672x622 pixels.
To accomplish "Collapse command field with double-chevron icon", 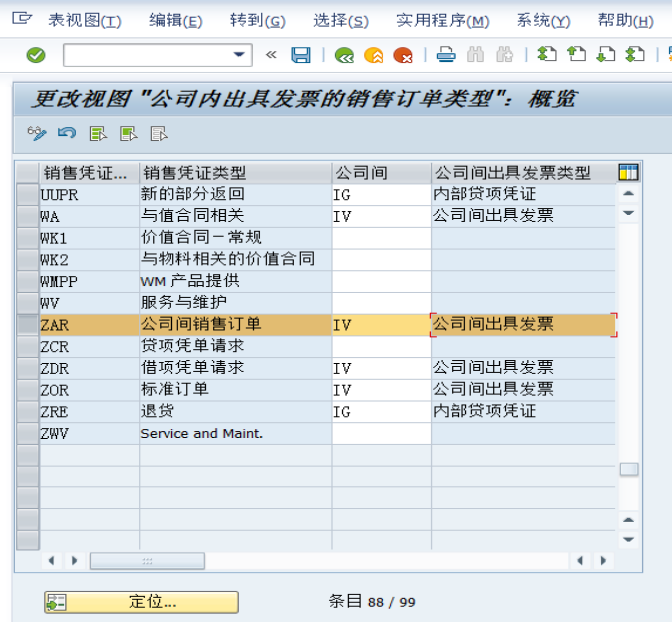I will coord(271,55).
